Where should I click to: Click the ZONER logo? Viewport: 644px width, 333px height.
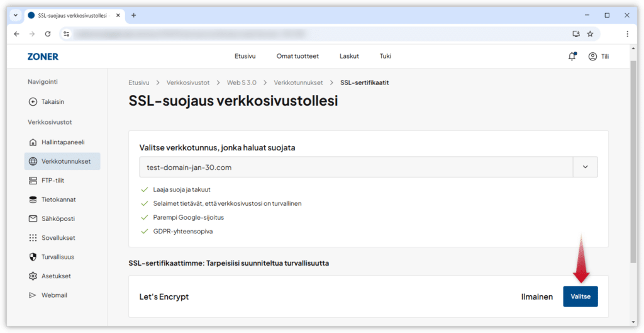[x=43, y=57]
